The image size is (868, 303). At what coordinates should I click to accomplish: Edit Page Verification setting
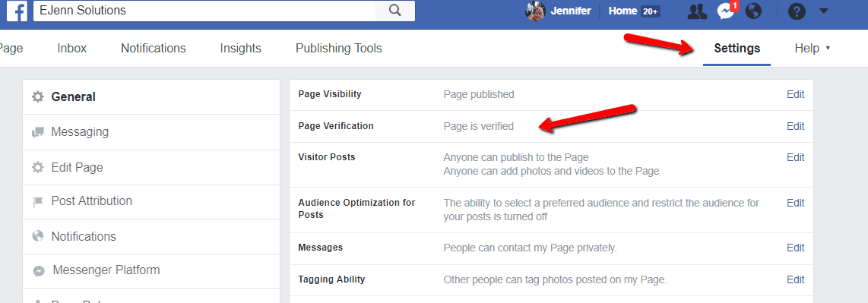(796, 126)
